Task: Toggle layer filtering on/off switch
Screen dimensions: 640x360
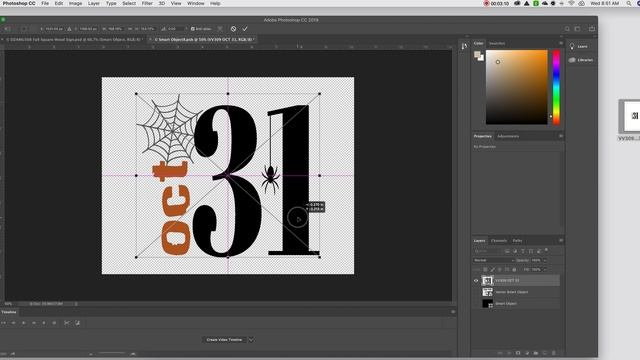Action: click(547, 250)
